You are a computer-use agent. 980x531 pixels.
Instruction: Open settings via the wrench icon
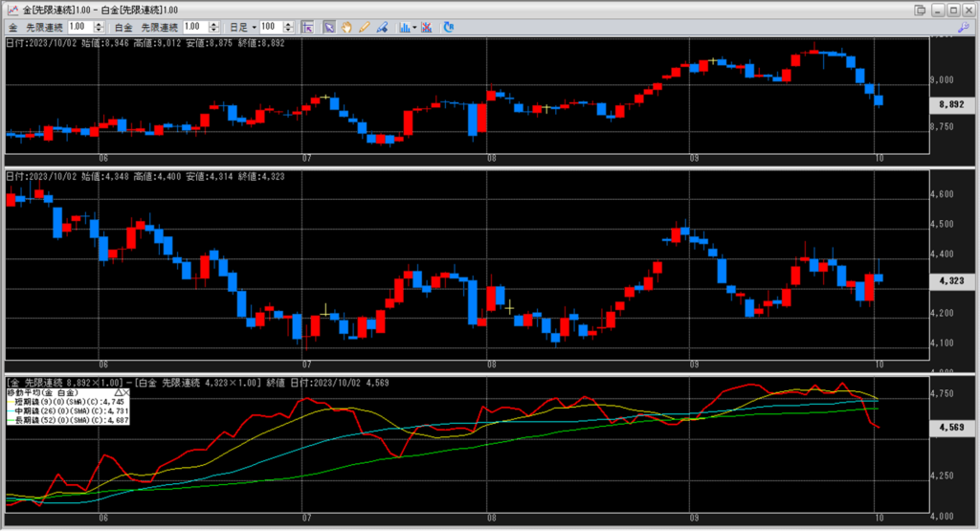pyautogui.click(x=965, y=27)
